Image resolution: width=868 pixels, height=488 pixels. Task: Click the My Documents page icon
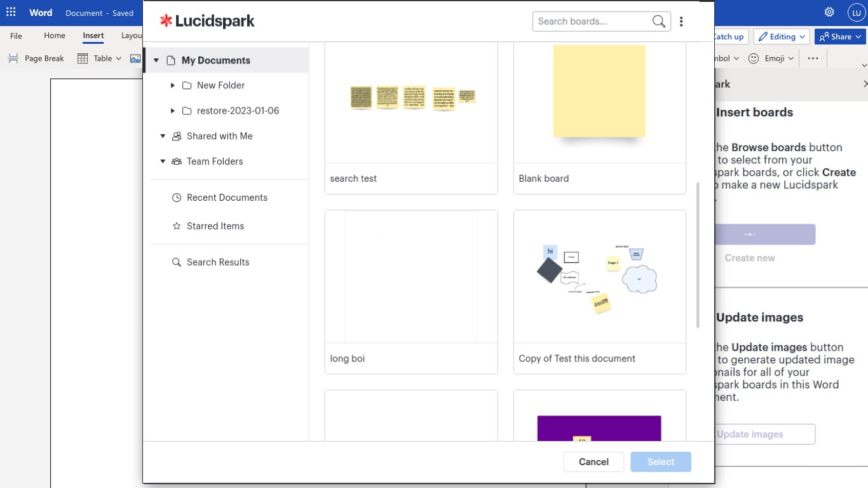click(x=170, y=60)
